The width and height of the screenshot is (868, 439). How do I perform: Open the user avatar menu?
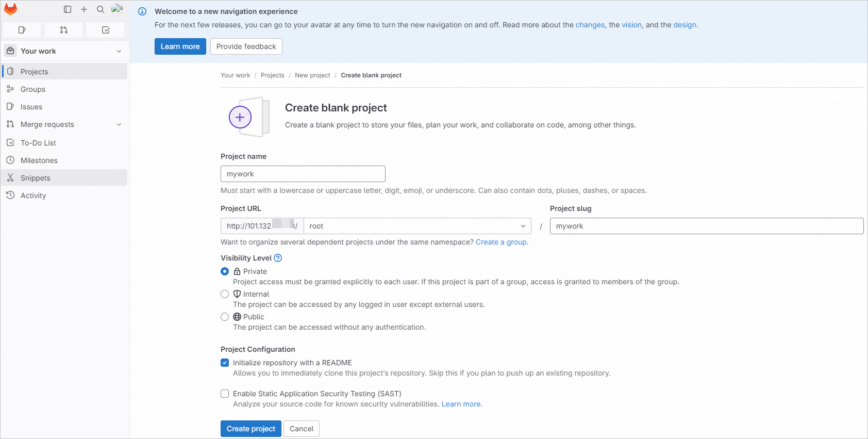click(x=117, y=9)
